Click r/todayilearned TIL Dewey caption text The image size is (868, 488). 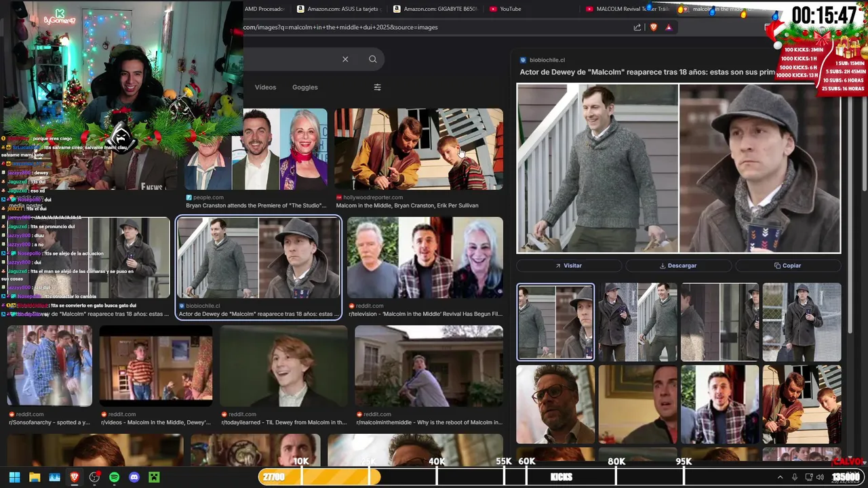tap(283, 422)
